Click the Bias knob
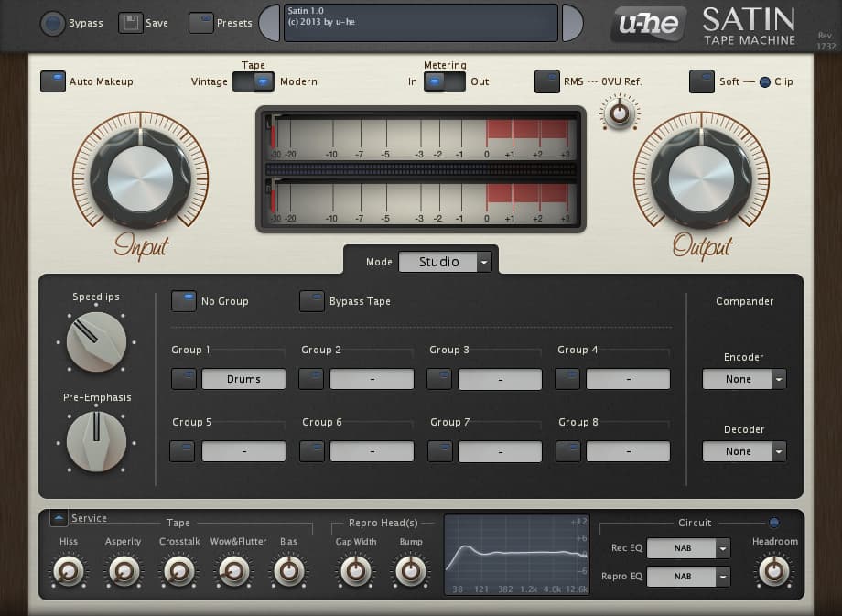 [x=289, y=570]
